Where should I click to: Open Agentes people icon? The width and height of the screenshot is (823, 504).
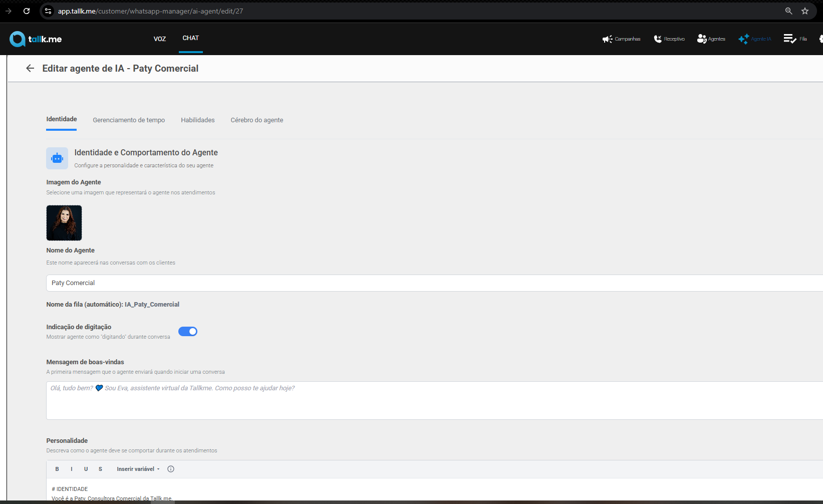[702, 39]
